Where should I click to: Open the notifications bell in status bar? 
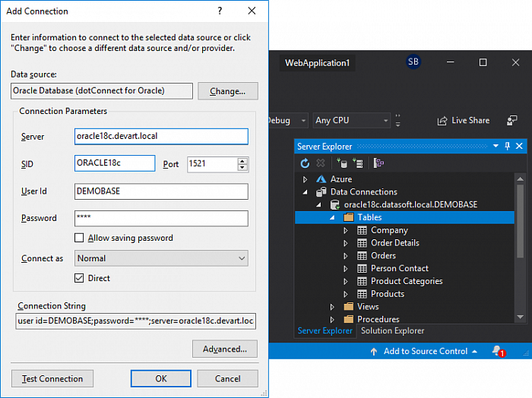pyautogui.click(x=497, y=351)
